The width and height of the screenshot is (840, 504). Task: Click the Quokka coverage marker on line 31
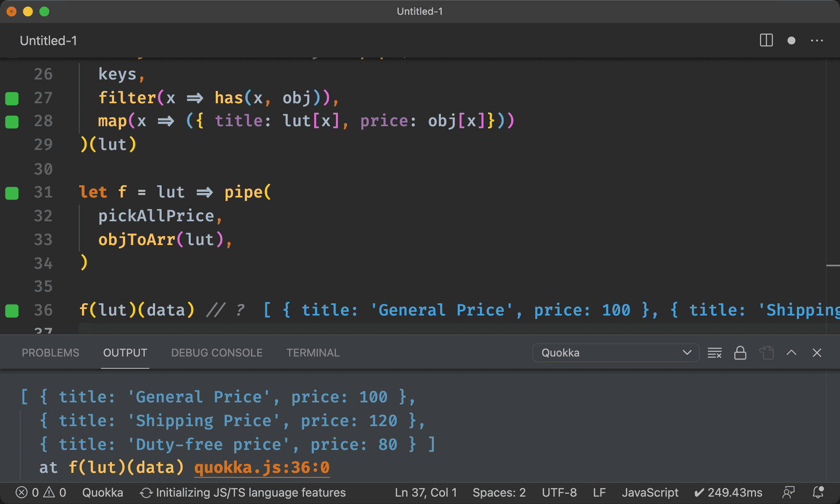click(12, 193)
